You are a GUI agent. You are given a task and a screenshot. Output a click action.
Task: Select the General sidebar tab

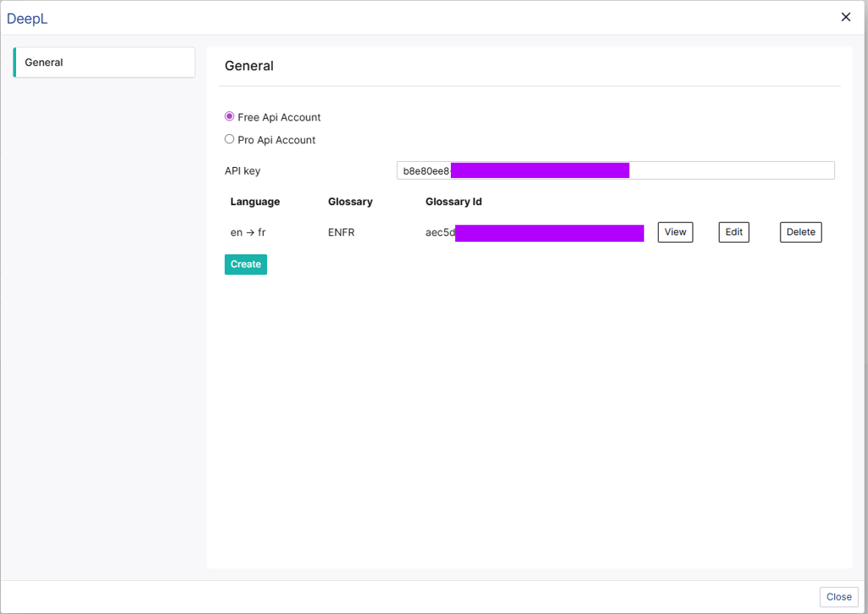tap(104, 63)
